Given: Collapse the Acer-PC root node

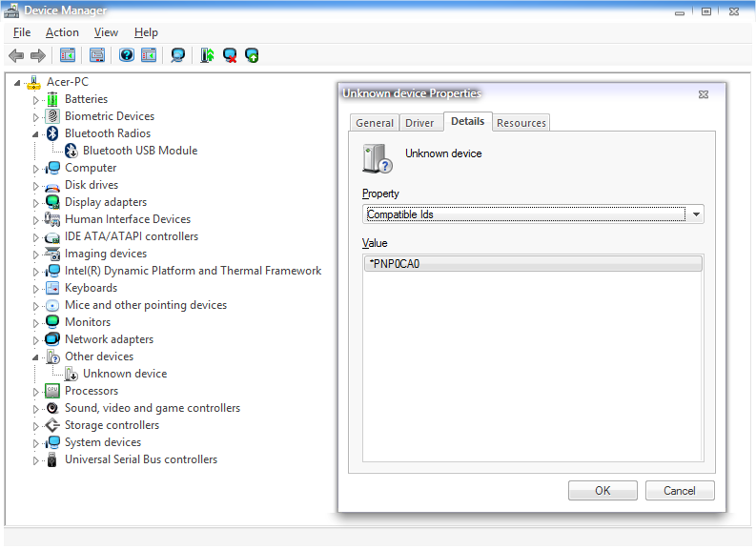Looking at the screenshot, I should click(17, 83).
